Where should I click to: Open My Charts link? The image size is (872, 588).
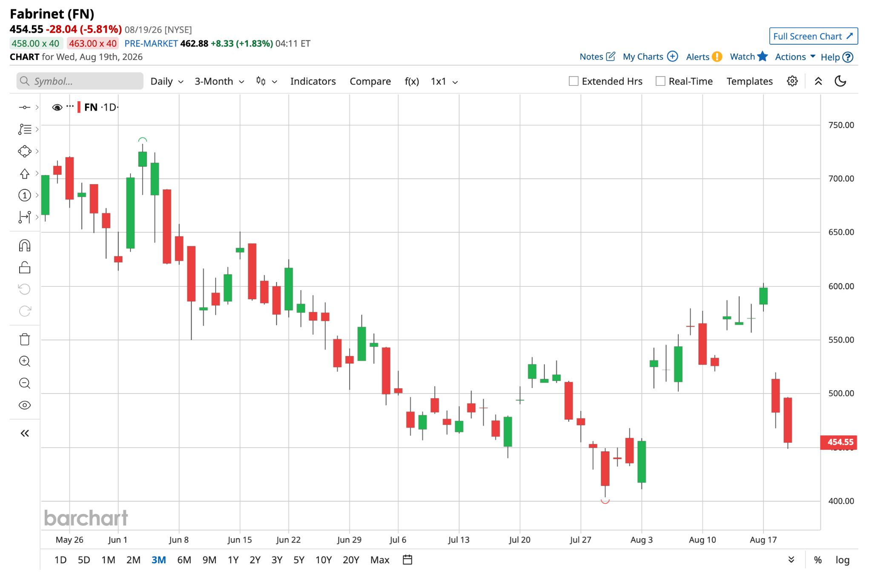pyautogui.click(x=650, y=57)
